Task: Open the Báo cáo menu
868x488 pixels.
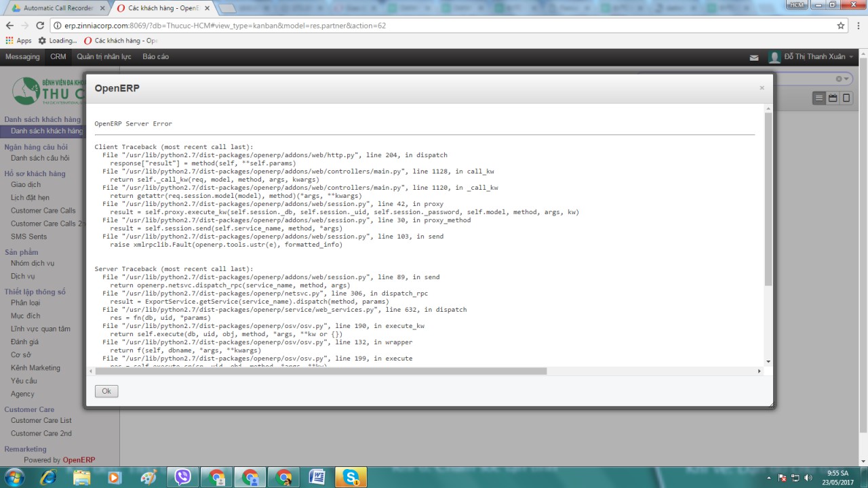Action: pos(155,57)
